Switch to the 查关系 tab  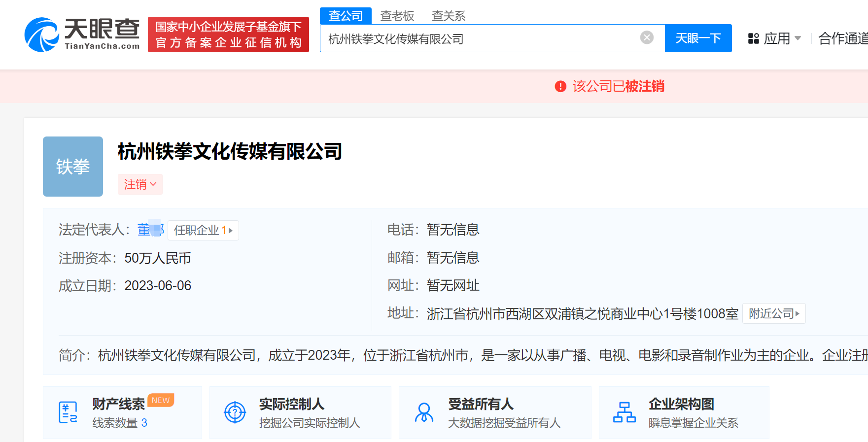click(449, 16)
